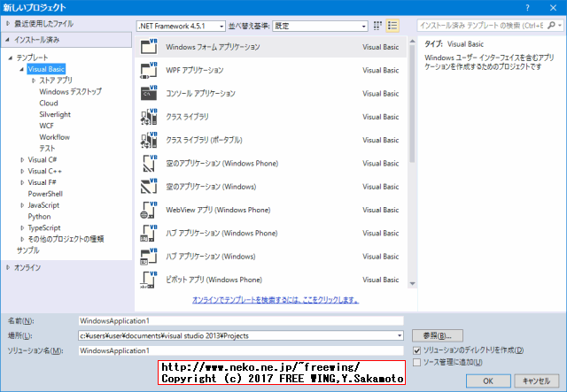This screenshot has width=567, height=392.
Task: Collapse the installed section
Action: pos(7,40)
